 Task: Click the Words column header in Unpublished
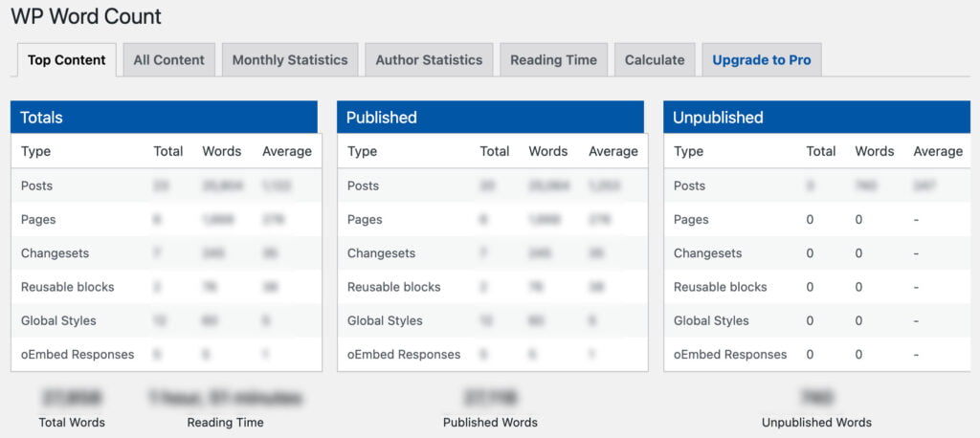click(875, 151)
